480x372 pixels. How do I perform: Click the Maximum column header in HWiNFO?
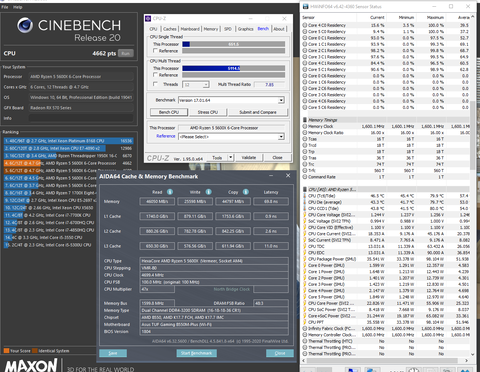pyautogui.click(x=435, y=17)
